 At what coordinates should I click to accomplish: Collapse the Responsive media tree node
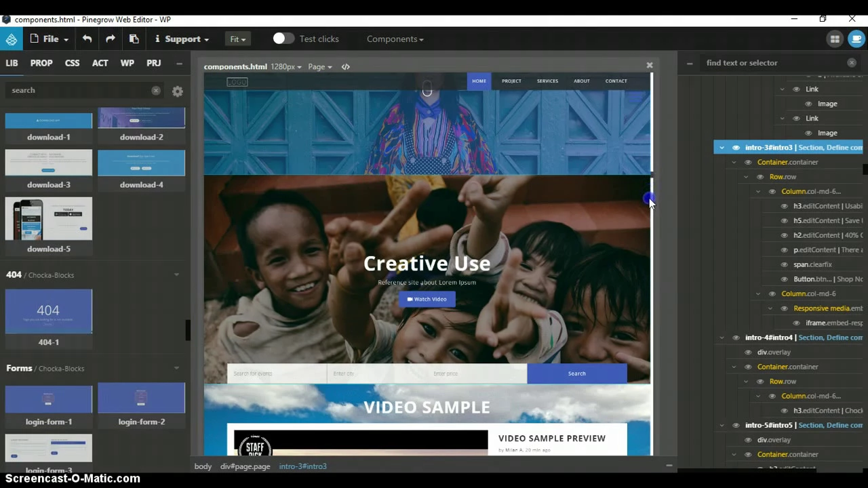pos(770,308)
